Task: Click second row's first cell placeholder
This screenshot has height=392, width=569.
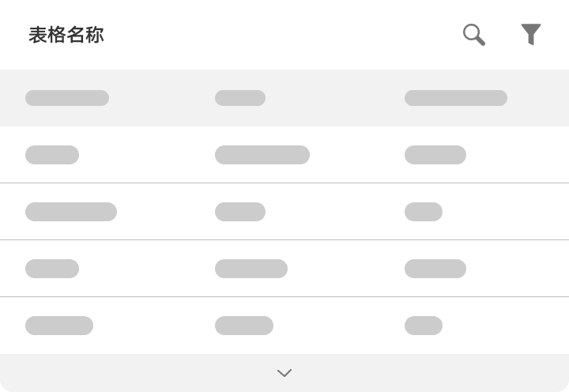Action: coord(71,212)
